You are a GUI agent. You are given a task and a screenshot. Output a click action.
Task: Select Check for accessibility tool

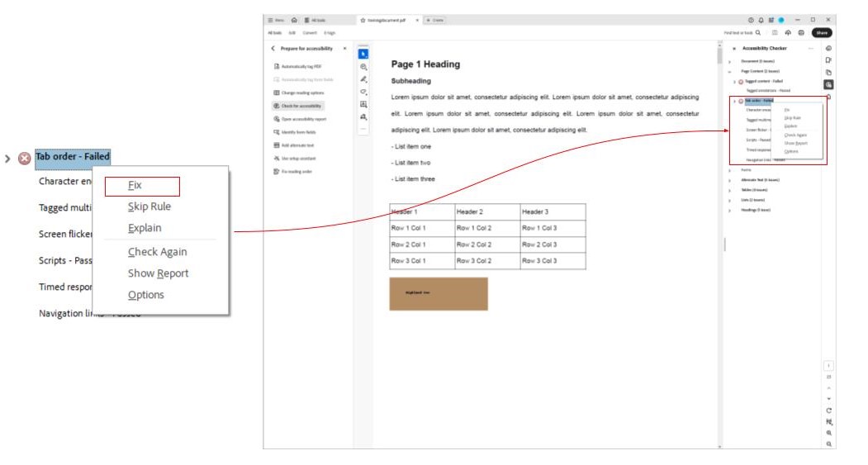pyautogui.click(x=297, y=106)
